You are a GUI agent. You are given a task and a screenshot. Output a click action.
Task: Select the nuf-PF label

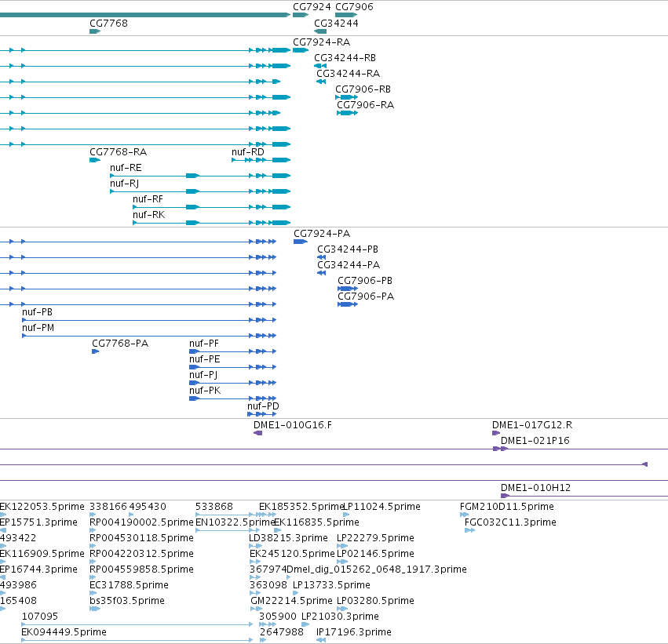pyautogui.click(x=204, y=344)
